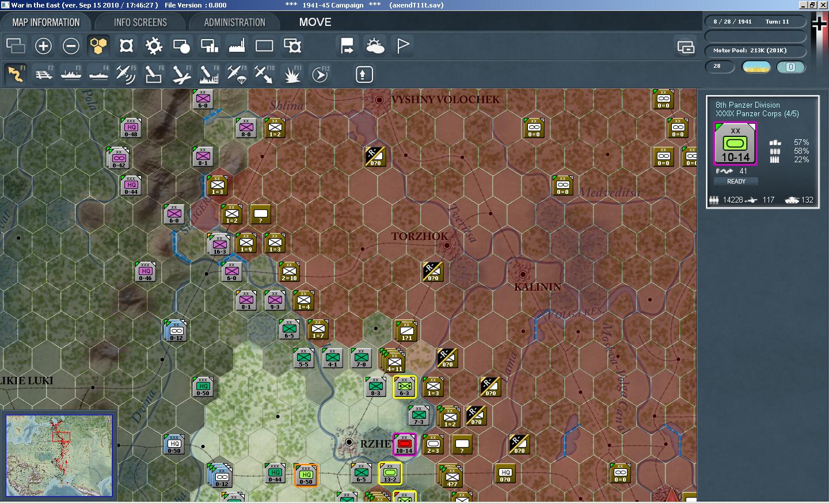Select the F9 air transport mode icon

[237, 74]
